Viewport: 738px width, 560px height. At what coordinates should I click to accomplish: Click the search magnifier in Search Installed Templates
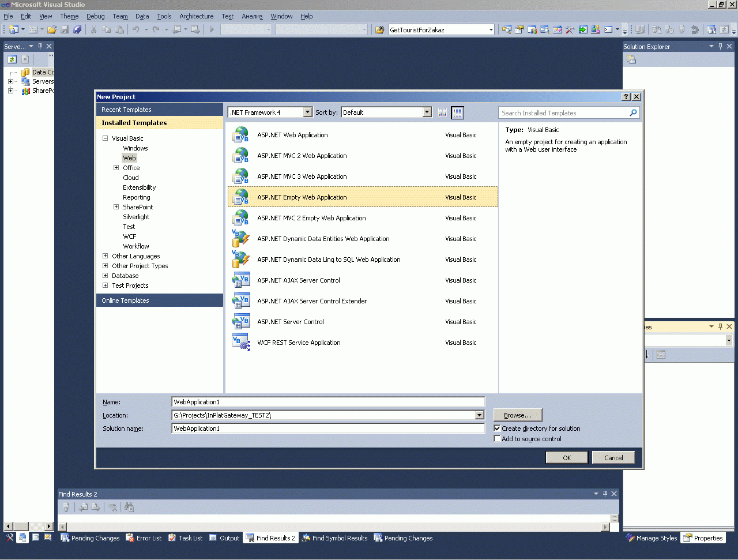(633, 113)
